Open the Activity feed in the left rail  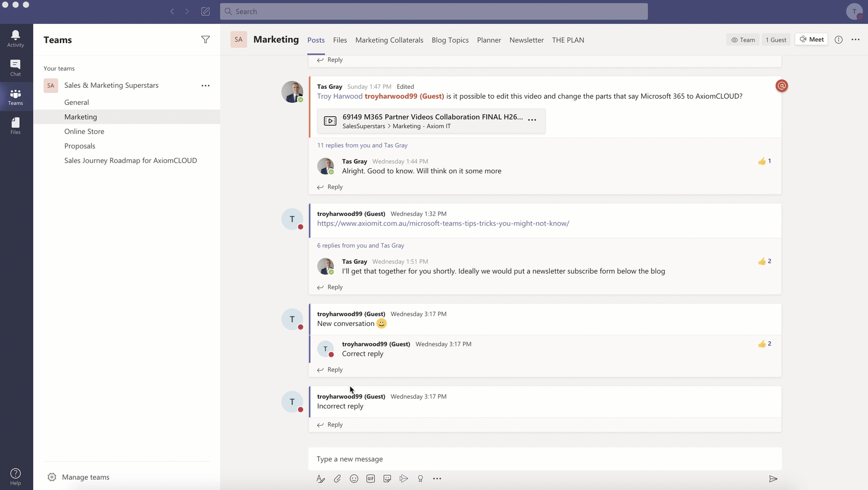coord(16,36)
